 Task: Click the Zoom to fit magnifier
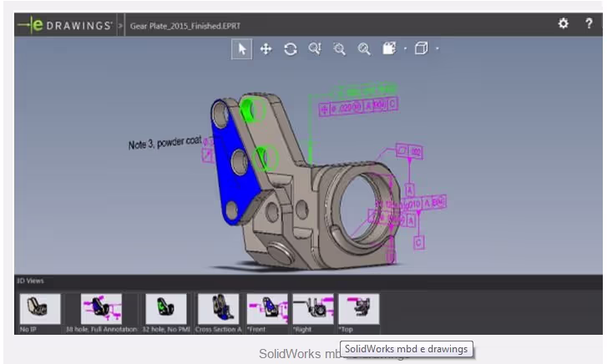pyautogui.click(x=364, y=48)
